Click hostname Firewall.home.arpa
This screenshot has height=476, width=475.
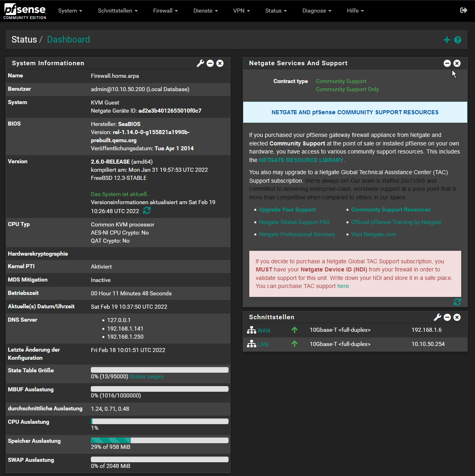(115, 76)
